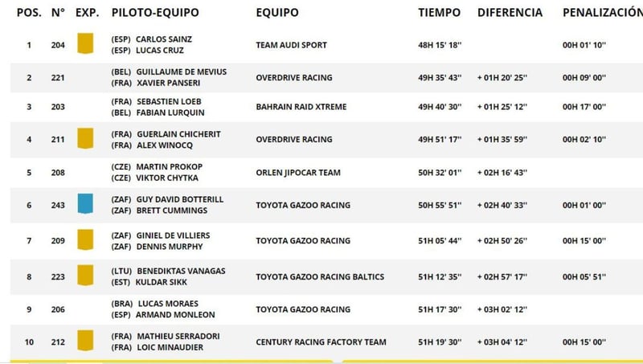Viewport: 643px width, 364px height.
Task: Open Sebastien Loeb's driver entry
Action: (x=168, y=101)
